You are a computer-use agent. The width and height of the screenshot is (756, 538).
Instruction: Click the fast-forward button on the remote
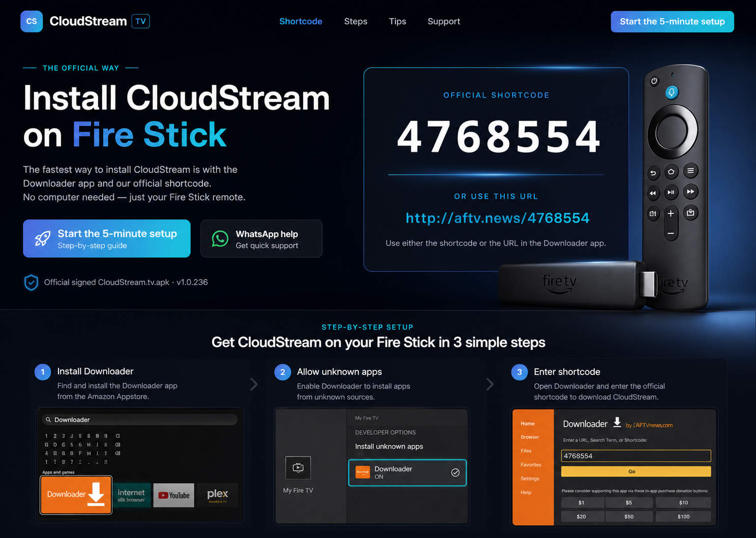click(x=690, y=192)
